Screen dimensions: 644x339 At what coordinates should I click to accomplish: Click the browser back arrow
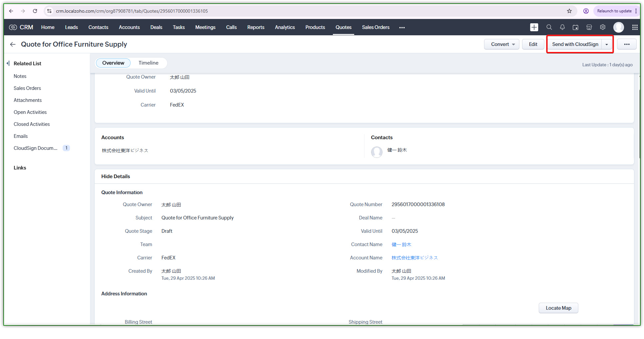point(11,11)
